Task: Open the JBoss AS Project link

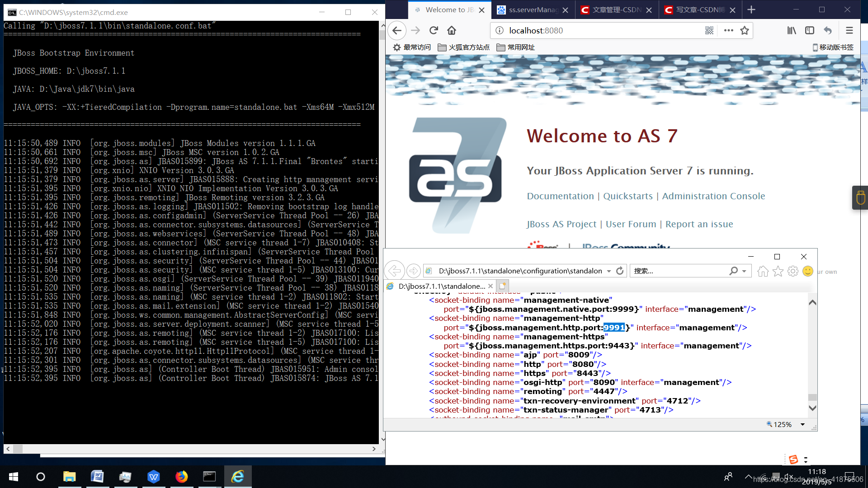Action: [561, 224]
